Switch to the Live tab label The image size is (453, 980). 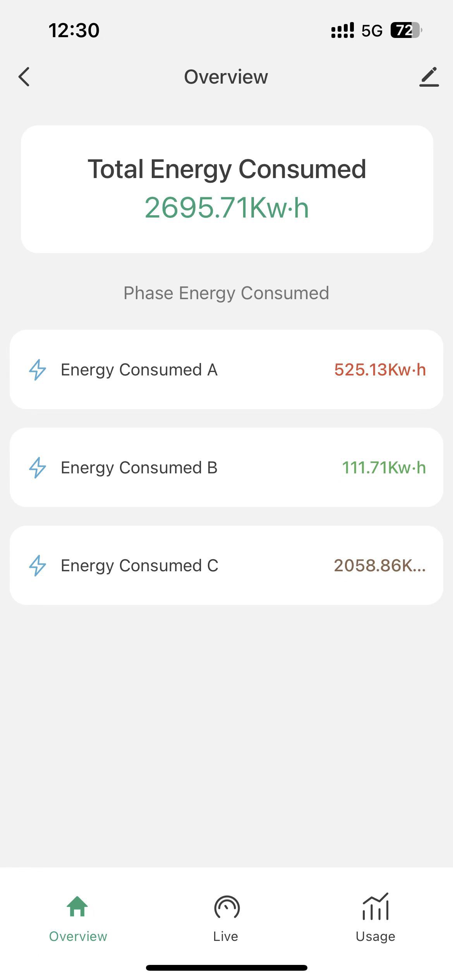point(226,937)
